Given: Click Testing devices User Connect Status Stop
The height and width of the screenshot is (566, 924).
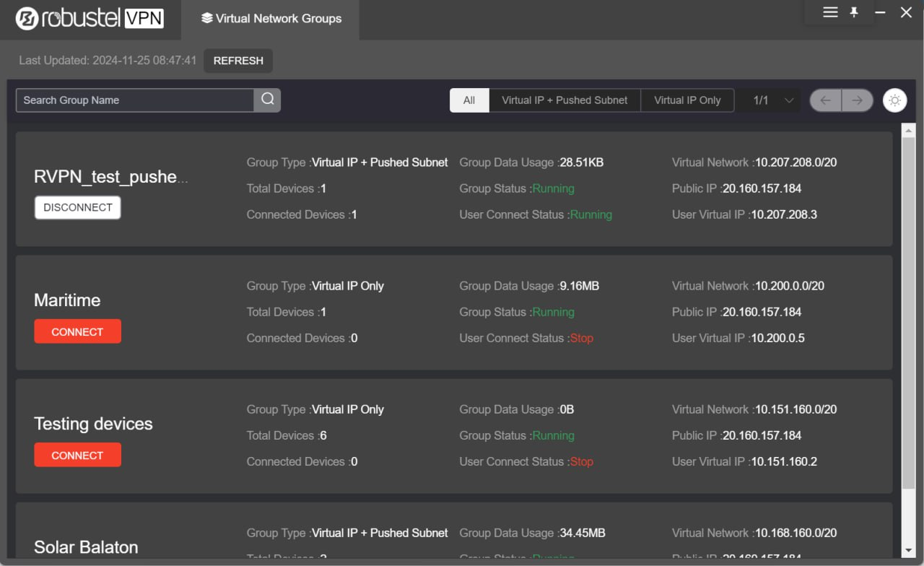Looking at the screenshot, I should coord(582,461).
